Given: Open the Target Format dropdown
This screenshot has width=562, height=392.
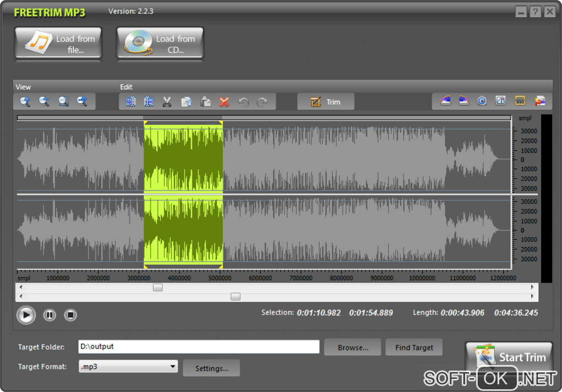Looking at the screenshot, I should pyautogui.click(x=128, y=367).
